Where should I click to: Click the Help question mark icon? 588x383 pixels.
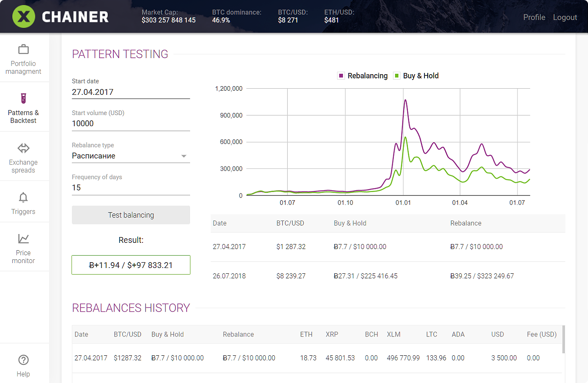(x=23, y=360)
